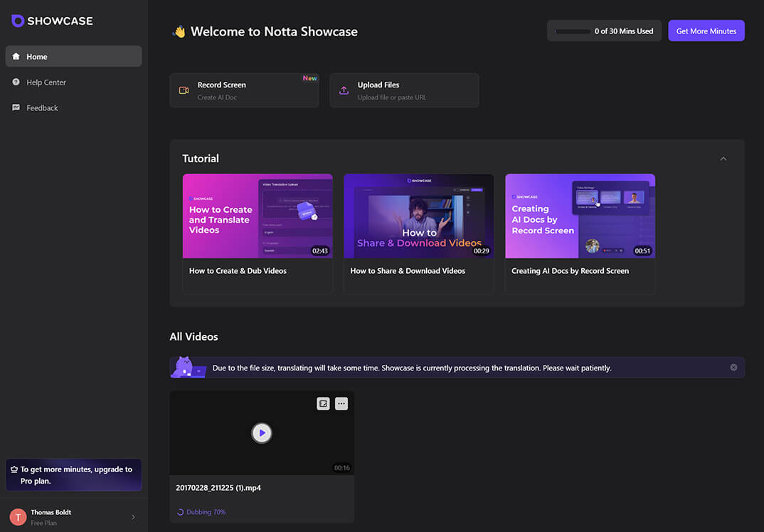
Task: Click the Record Screen camera icon
Action: point(184,90)
